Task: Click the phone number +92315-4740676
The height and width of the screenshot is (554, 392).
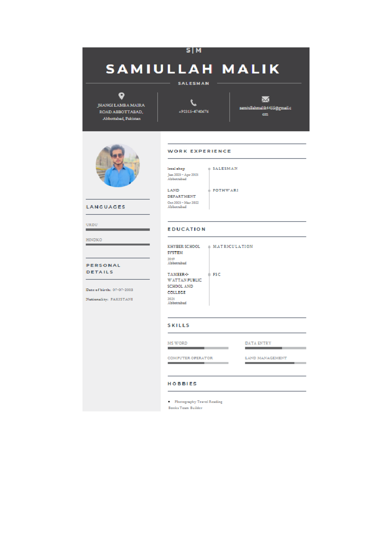Action: click(194, 111)
